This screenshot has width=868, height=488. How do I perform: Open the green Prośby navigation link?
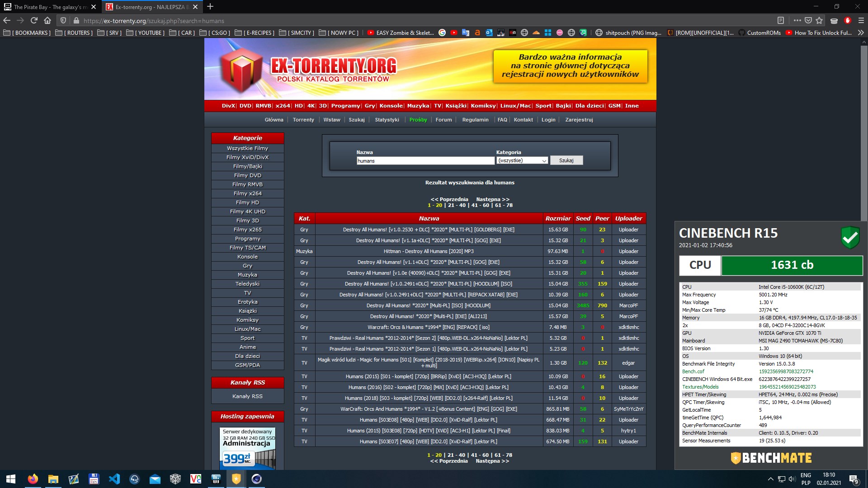tap(418, 120)
